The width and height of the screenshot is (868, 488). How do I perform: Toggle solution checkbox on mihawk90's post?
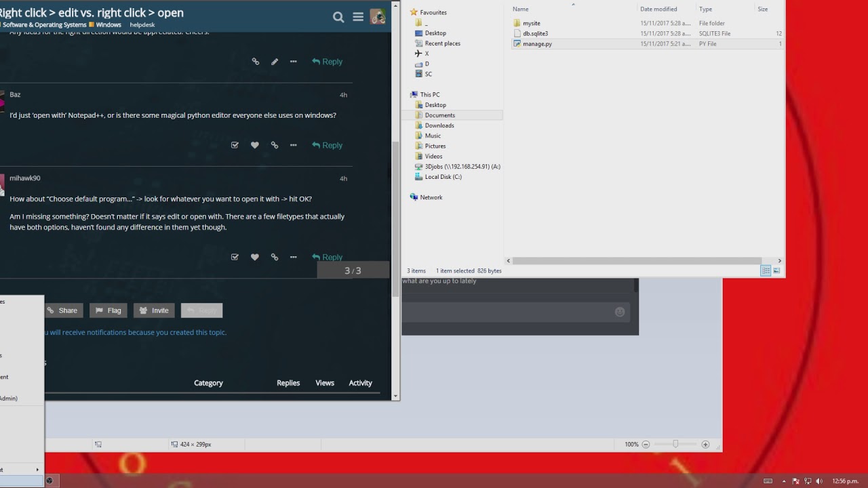(235, 257)
